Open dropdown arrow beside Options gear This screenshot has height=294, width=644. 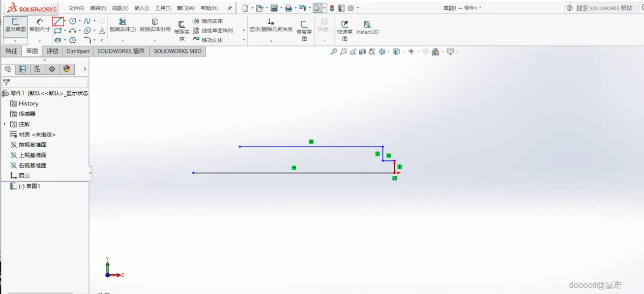358,8
